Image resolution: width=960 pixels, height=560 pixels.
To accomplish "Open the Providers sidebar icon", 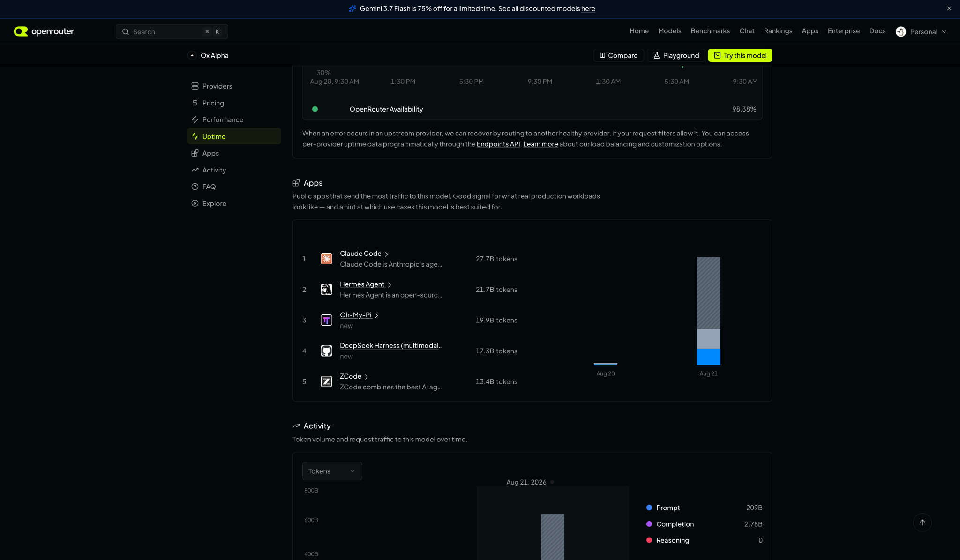I will tap(195, 86).
